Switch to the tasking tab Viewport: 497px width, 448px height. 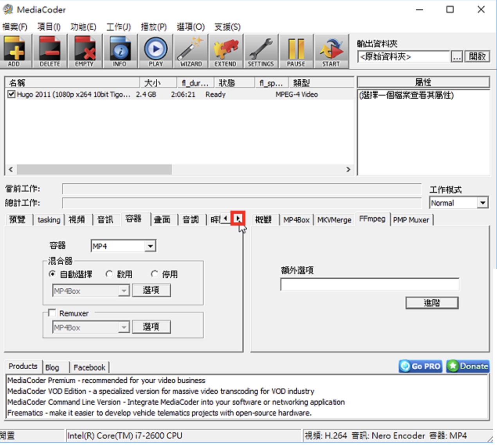pyautogui.click(x=49, y=220)
